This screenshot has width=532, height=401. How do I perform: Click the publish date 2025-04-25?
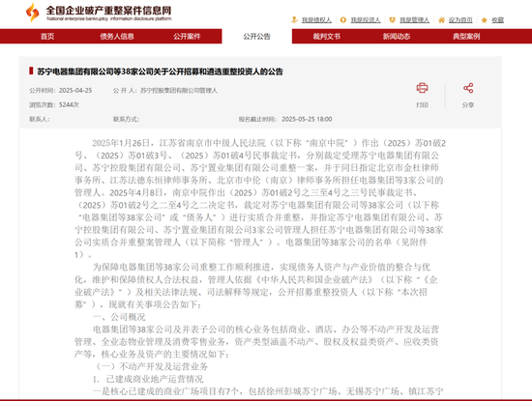(x=75, y=91)
